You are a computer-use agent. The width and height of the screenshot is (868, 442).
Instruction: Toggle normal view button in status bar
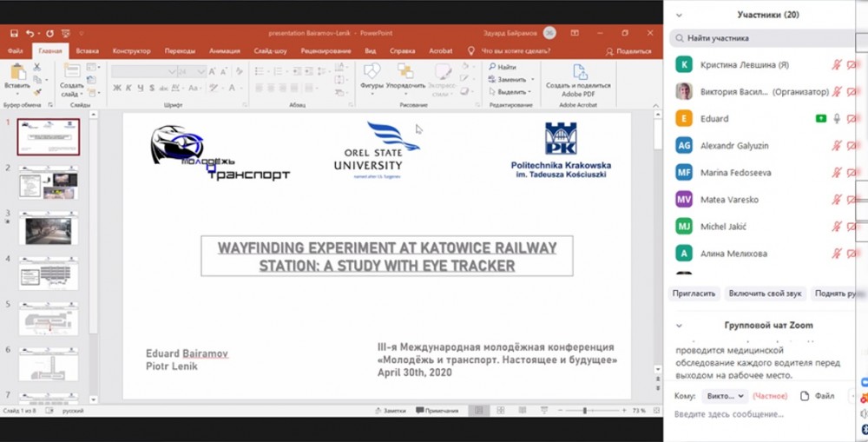click(478, 411)
